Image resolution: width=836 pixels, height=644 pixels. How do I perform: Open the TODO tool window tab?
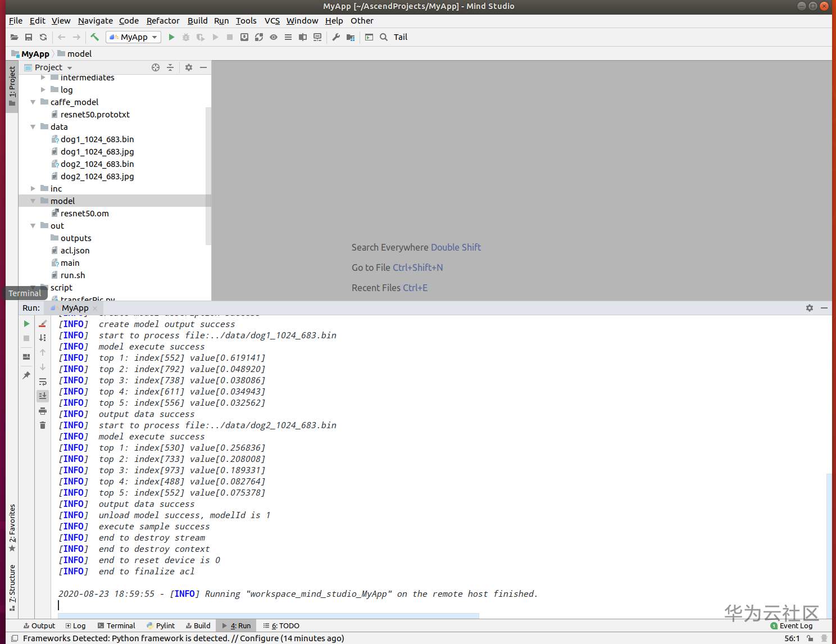click(x=281, y=625)
